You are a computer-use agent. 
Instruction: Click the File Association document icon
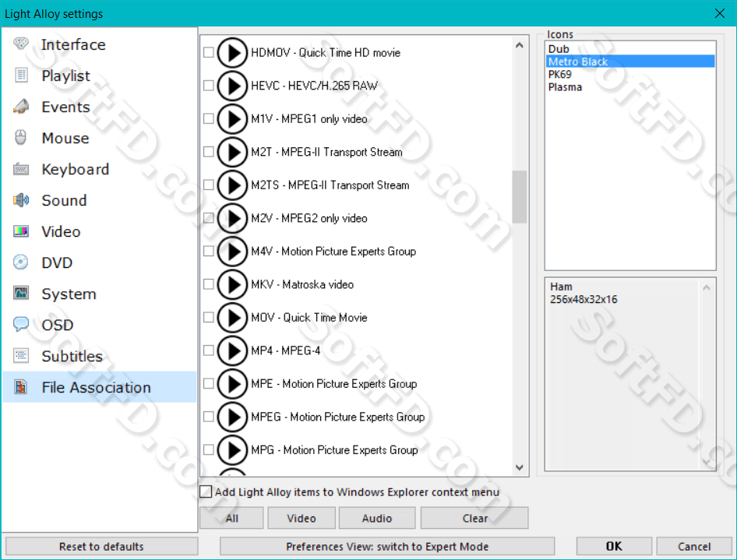(x=21, y=386)
